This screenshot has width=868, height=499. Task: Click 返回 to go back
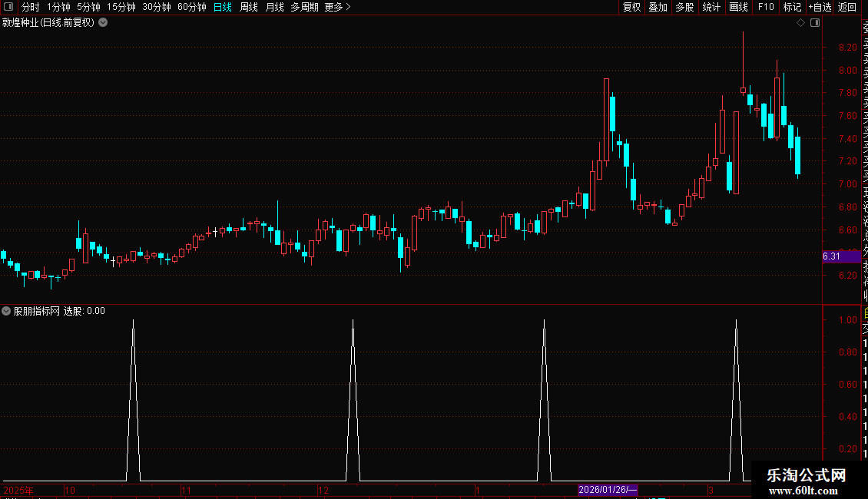tap(847, 7)
